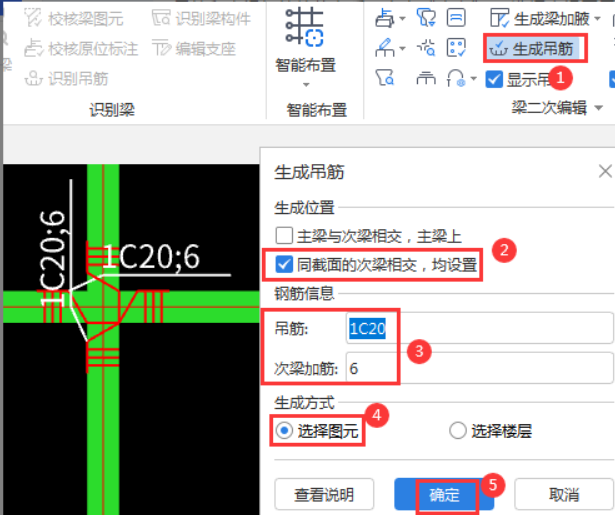The image size is (615, 515).
Task: Click the 吊筋 input field
Action: [x=479, y=328]
